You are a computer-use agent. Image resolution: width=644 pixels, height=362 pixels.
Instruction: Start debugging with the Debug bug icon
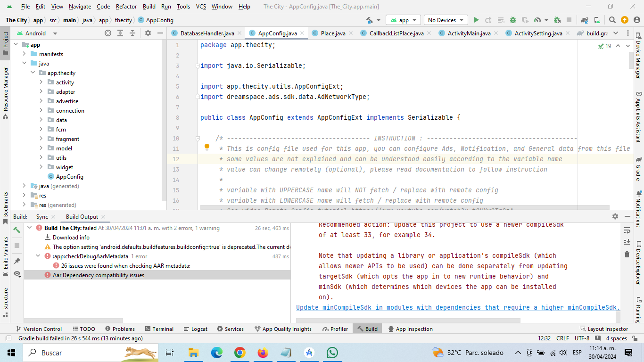click(x=512, y=20)
